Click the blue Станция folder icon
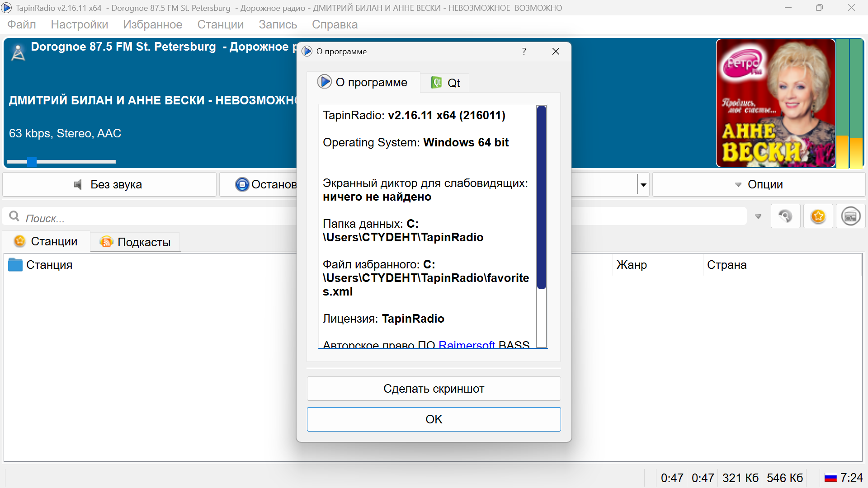868x488 pixels. tap(15, 265)
